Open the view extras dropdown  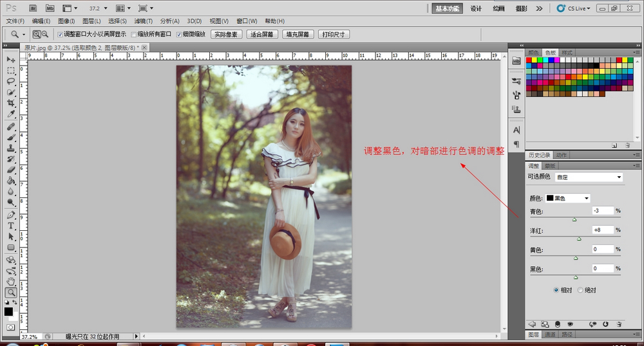[70, 8]
